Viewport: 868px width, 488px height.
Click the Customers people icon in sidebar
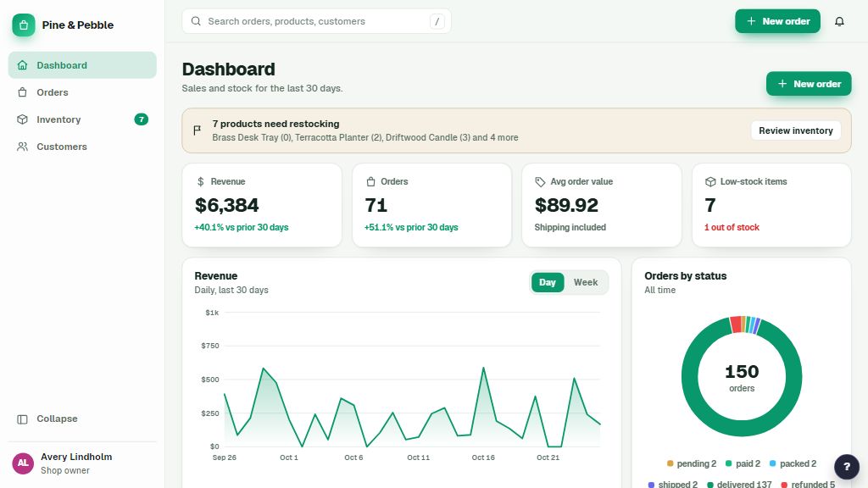[x=22, y=147]
